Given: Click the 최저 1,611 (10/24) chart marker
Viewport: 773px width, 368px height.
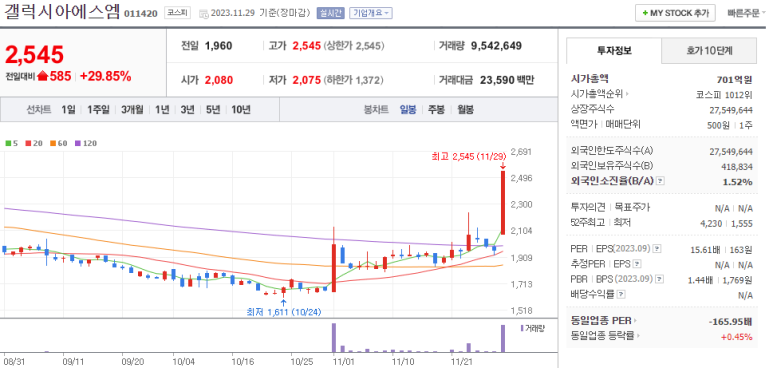Looking at the screenshot, I should tap(283, 312).
